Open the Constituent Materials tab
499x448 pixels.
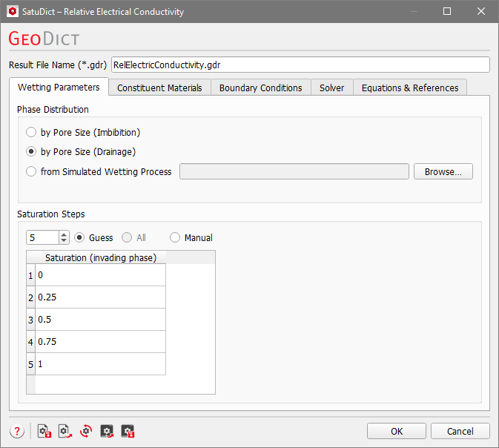pyautogui.click(x=159, y=88)
